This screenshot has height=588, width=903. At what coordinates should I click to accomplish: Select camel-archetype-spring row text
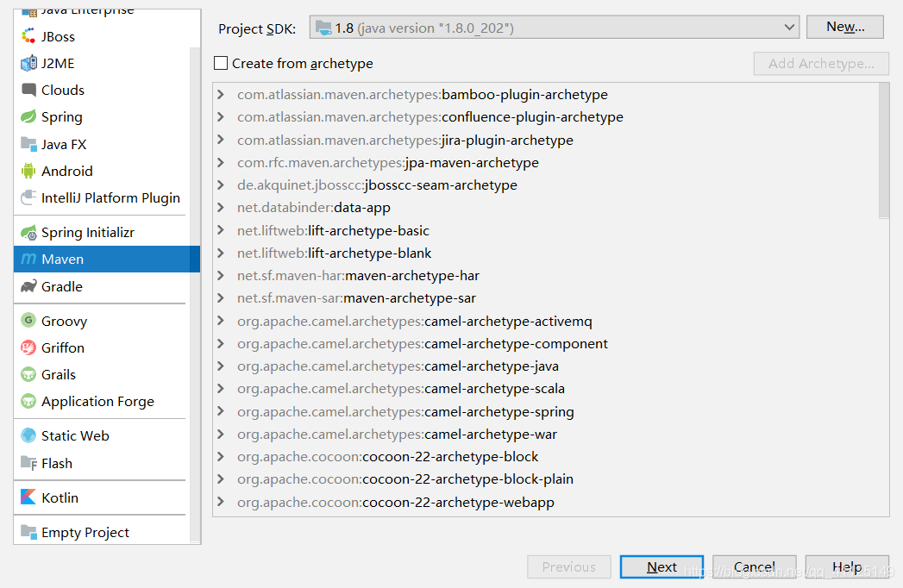pos(405,411)
